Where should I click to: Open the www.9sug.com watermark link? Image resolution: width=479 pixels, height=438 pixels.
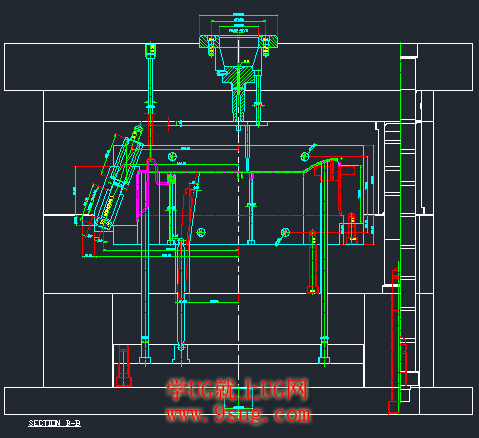[x=238, y=414]
